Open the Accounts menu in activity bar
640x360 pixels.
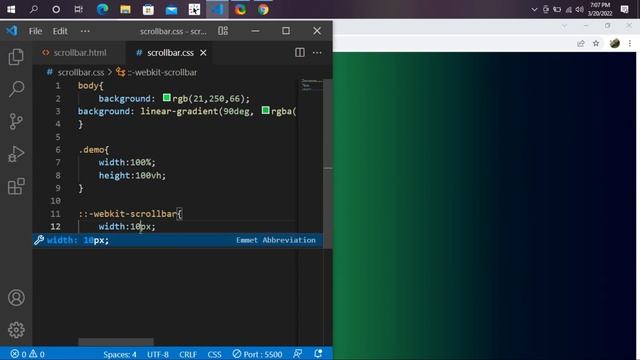(x=16, y=298)
